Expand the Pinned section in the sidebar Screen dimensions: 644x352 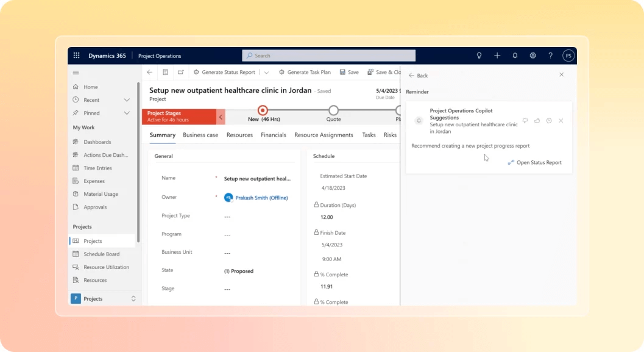pos(126,113)
